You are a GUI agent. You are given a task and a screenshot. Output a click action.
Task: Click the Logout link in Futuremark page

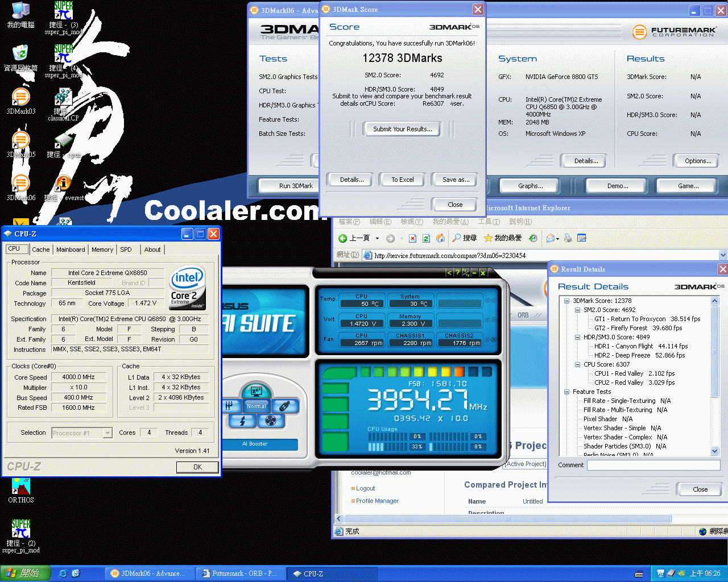point(365,488)
